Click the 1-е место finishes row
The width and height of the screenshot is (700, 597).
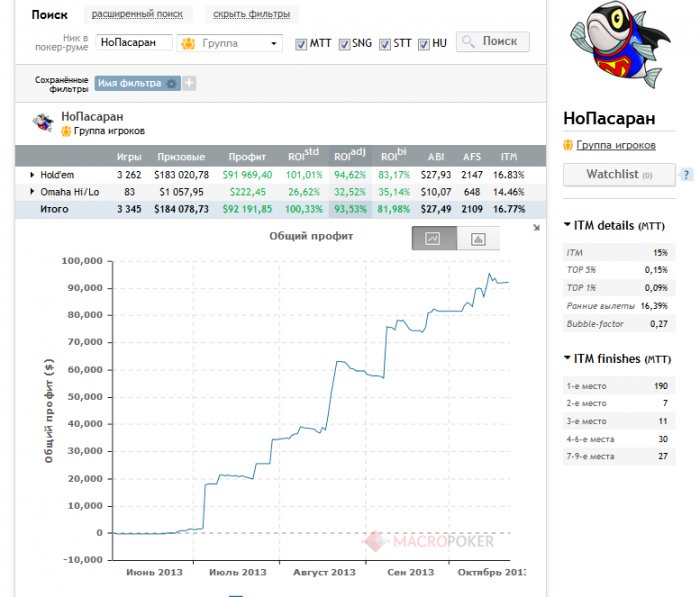(619, 386)
